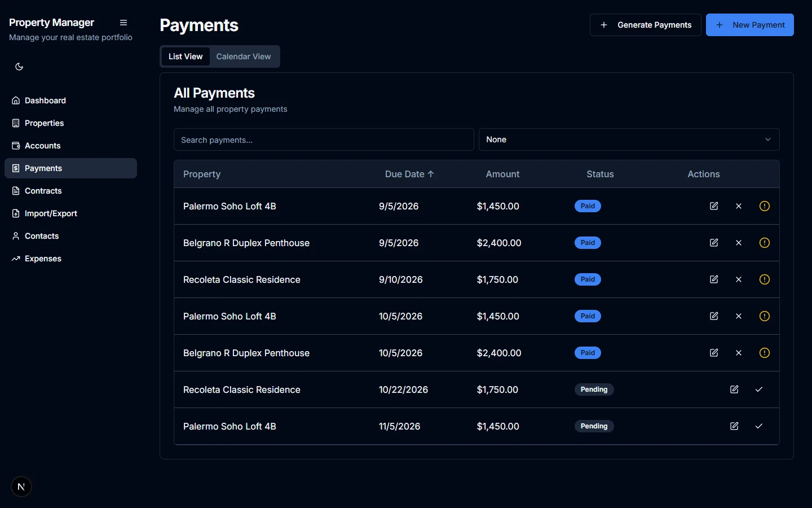This screenshot has width=812, height=508.
Task: Click the Status column header
Action: (x=600, y=174)
